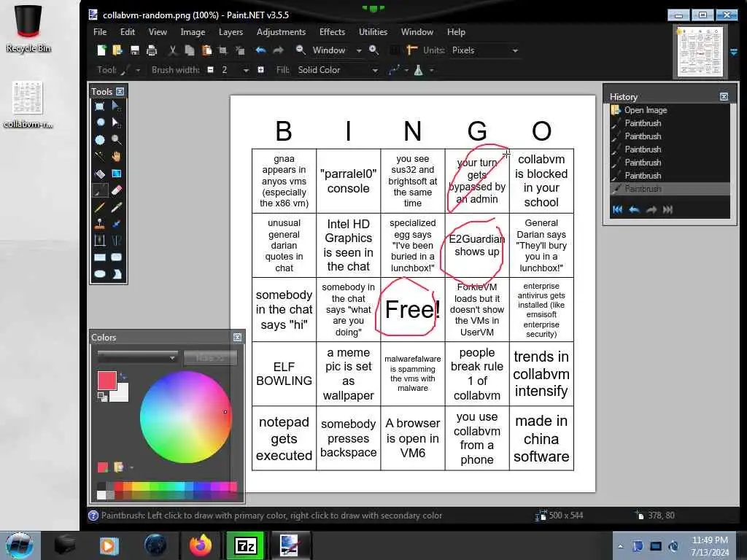Select the Text tool
Viewport: 747px width, 560px height.
(x=99, y=241)
